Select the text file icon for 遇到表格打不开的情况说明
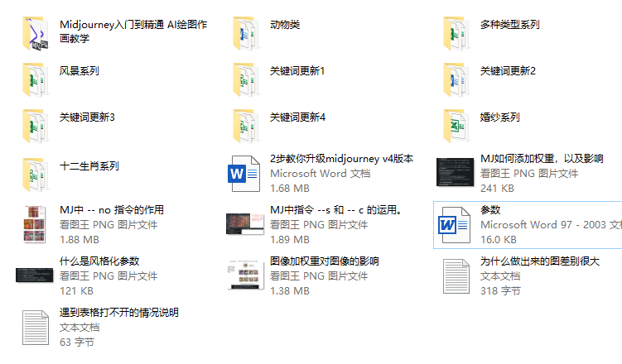 [x=36, y=328]
